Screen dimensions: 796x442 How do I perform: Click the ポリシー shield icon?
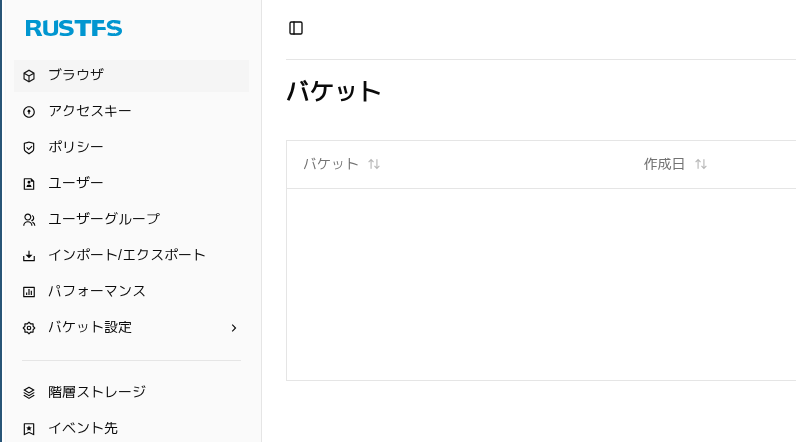[x=29, y=148]
